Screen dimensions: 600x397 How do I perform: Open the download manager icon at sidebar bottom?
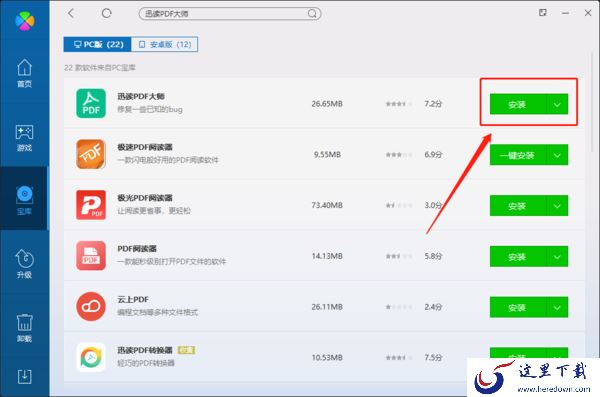click(x=24, y=376)
